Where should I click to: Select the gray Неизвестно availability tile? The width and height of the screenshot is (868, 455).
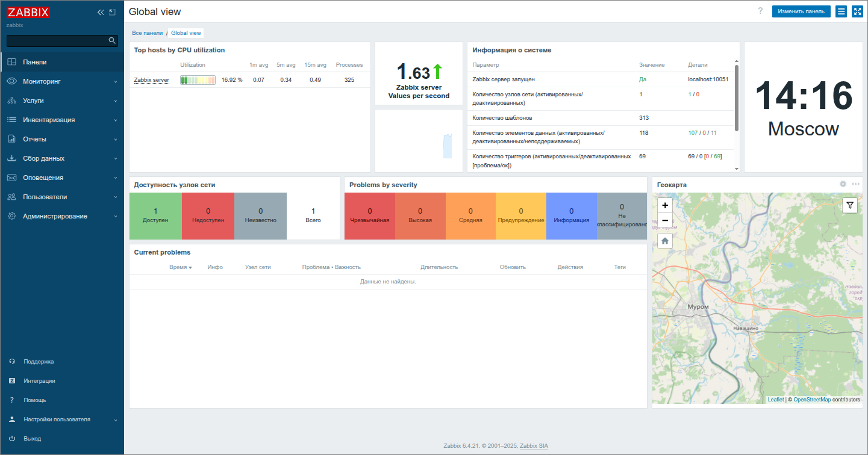260,216
